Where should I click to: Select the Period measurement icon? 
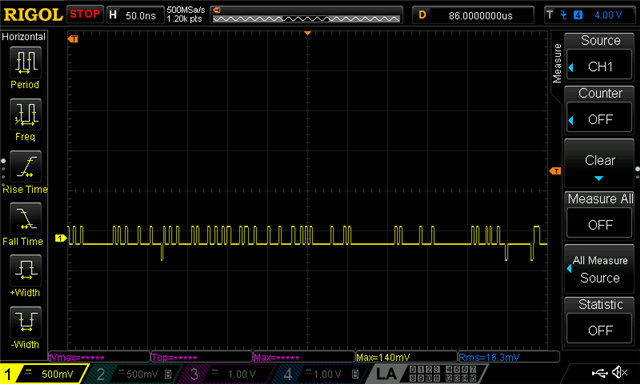click(x=25, y=62)
